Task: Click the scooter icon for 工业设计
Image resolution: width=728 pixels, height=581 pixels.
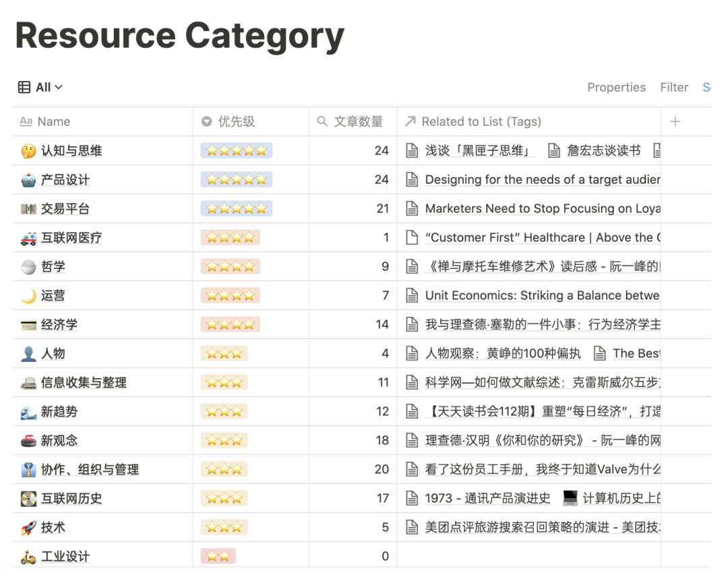Action: pyautogui.click(x=28, y=556)
